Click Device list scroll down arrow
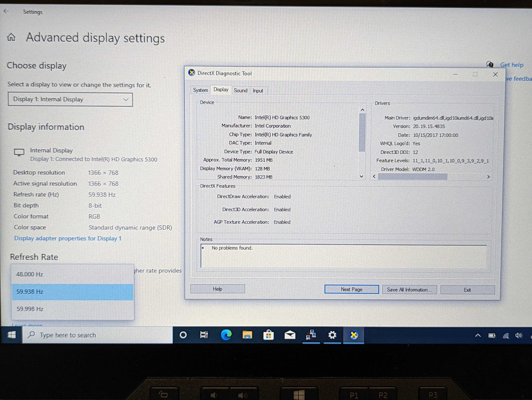532x400 pixels. (x=362, y=176)
